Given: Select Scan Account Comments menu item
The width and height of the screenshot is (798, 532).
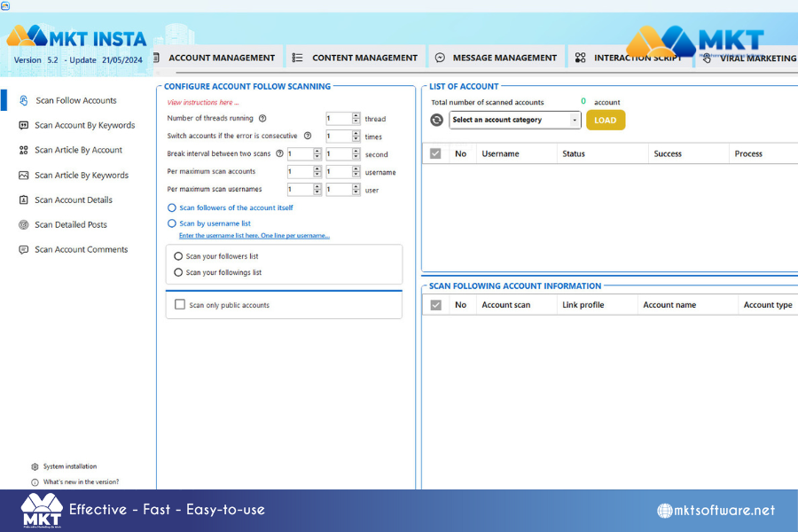Looking at the screenshot, I should point(81,249).
